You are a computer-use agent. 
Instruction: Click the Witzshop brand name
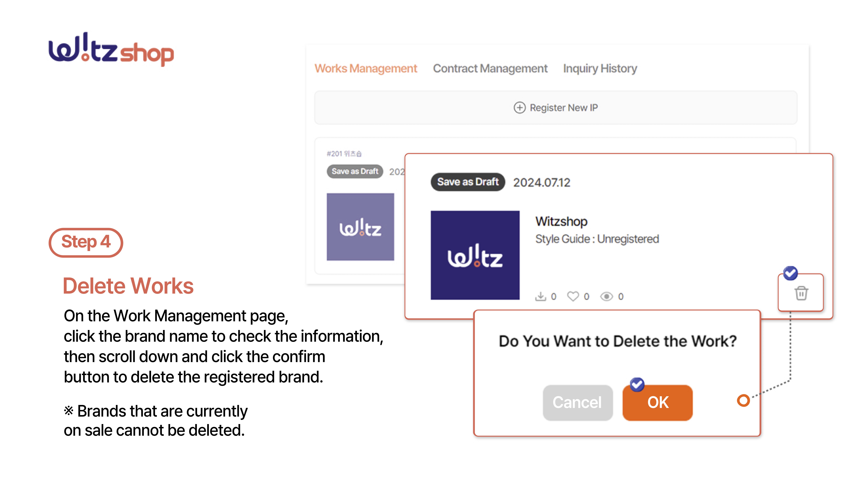tap(561, 221)
